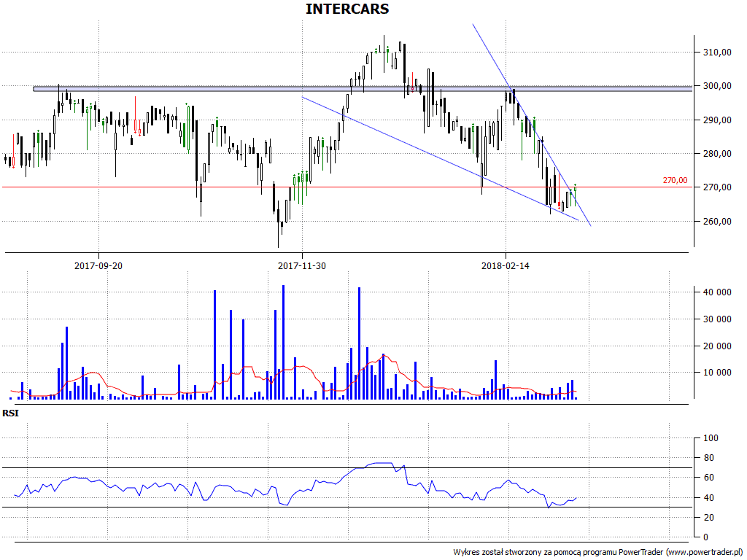The image size is (747, 560).
Task: Select the 2017-09-20 date label
Action: (x=98, y=265)
